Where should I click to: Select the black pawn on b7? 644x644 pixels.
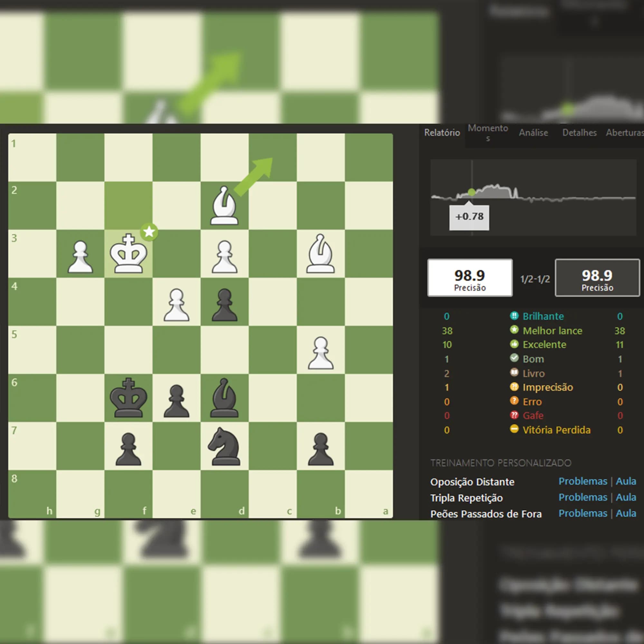click(x=320, y=449)
